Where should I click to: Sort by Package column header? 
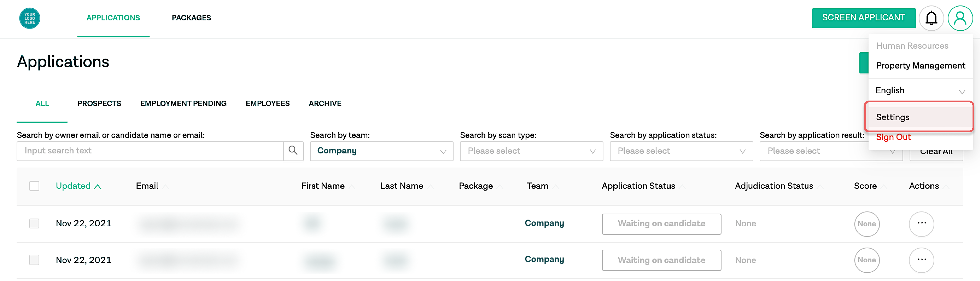[x=476, y=186]
